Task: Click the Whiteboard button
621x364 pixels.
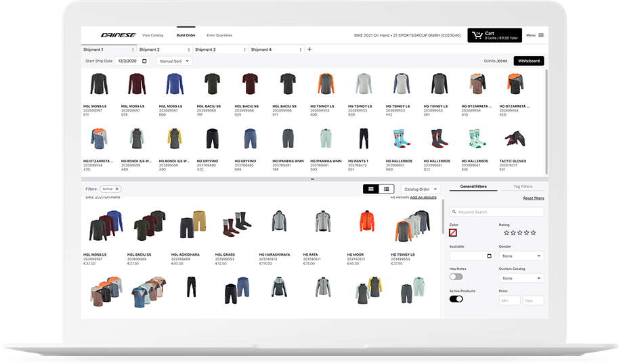Action: (x=529, y=61)
